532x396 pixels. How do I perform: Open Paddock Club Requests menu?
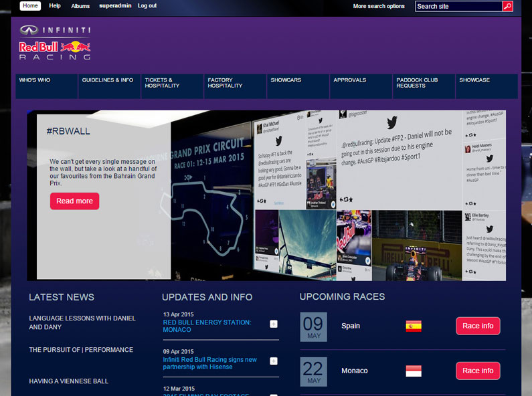coord(424,86)
